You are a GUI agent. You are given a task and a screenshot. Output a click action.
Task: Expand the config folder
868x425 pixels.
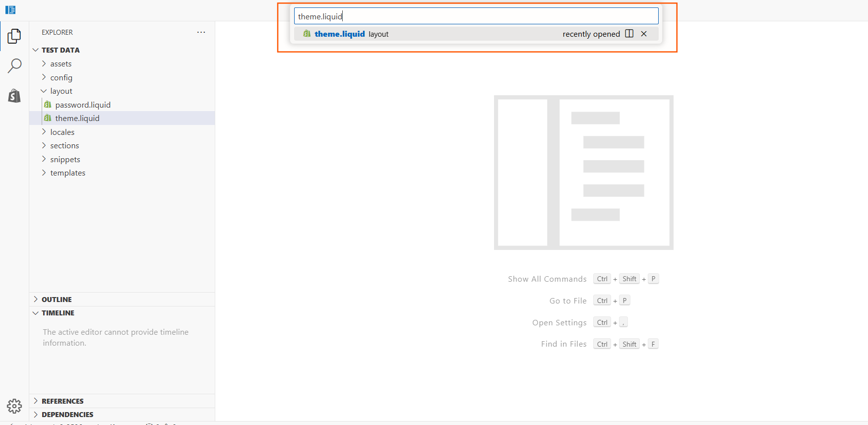coord(61,78)
